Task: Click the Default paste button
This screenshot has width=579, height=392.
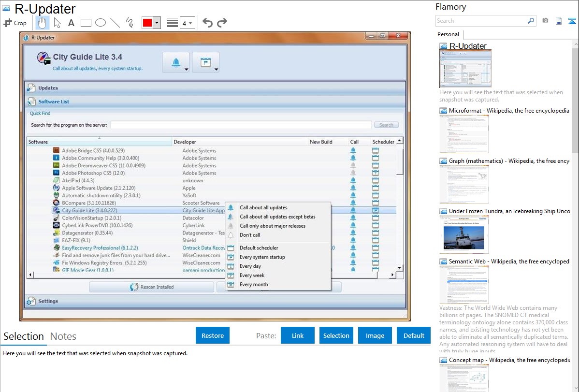Action: 414,335
